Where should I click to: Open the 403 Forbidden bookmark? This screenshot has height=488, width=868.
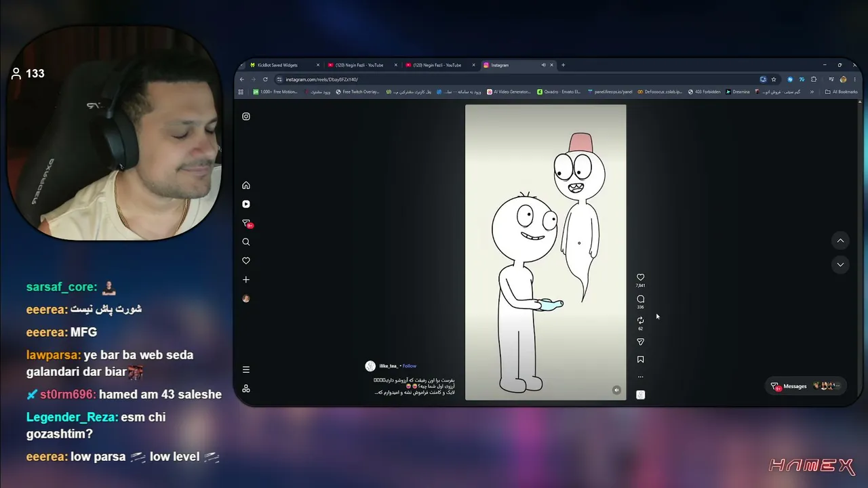tap(704, 92)
